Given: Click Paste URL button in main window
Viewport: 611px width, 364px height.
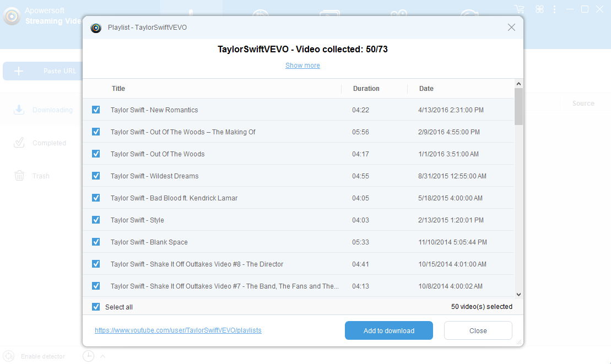Looking at the screenshot, I should pyautogui.click(x=43, y=71).
